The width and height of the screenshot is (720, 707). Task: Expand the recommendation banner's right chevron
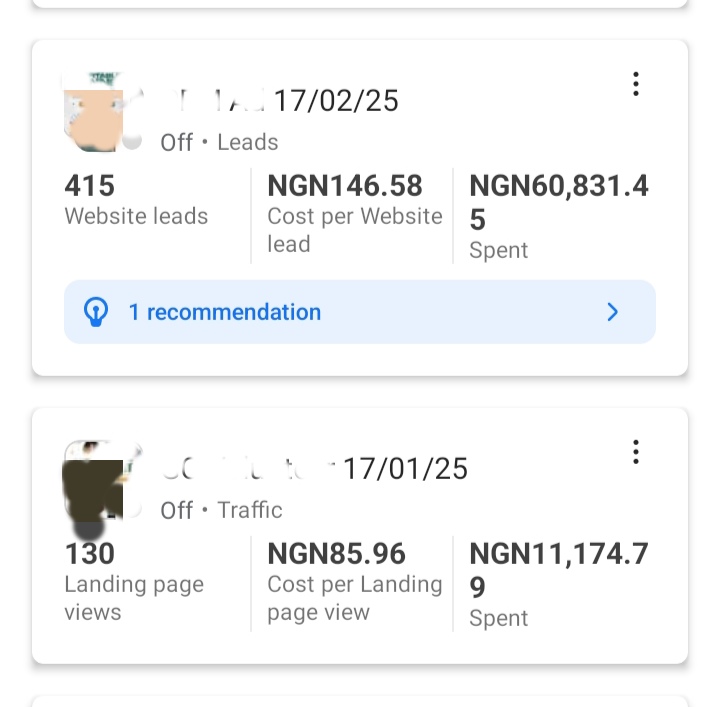(613, 313)
